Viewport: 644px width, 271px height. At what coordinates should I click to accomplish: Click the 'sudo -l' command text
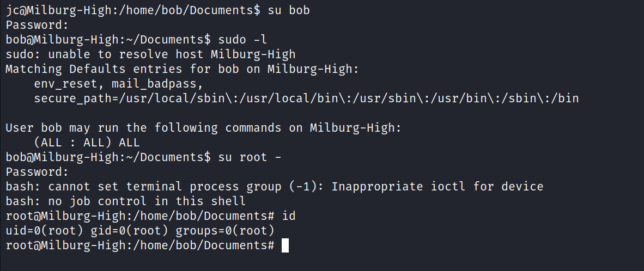[x=242, y=40]
